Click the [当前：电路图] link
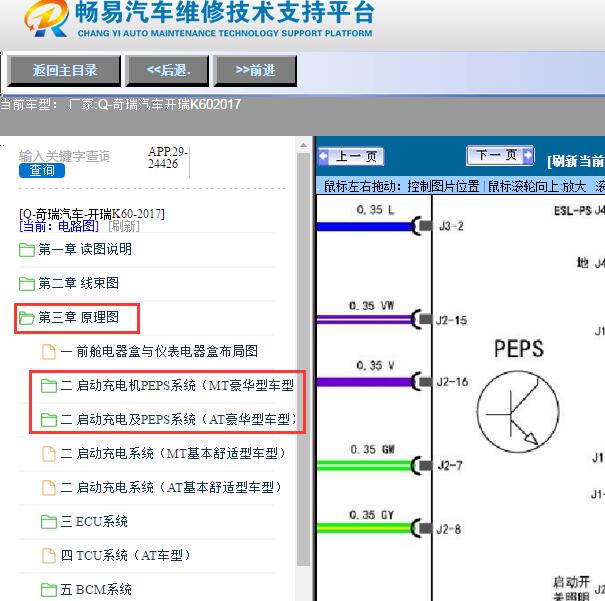This screenshot has height=601, width=605. (59, 226)
